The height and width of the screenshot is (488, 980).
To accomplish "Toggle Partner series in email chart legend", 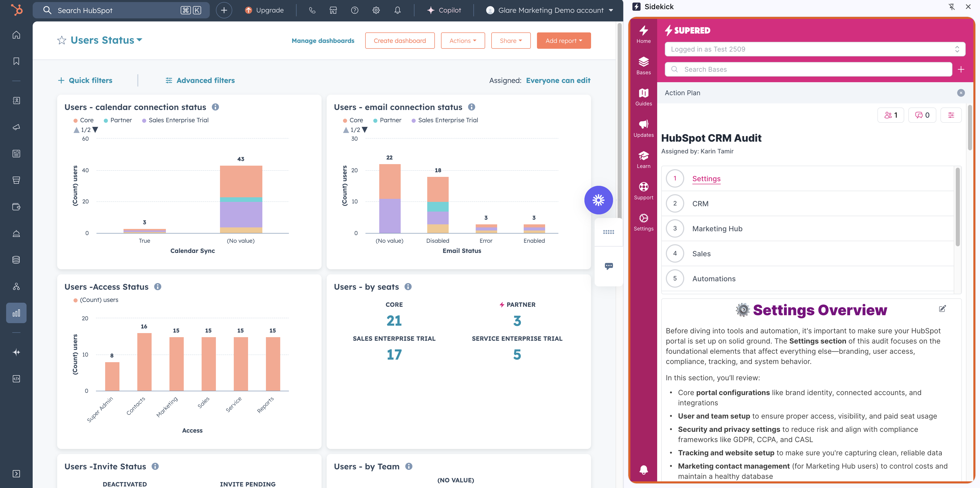I will pos(387,120).
